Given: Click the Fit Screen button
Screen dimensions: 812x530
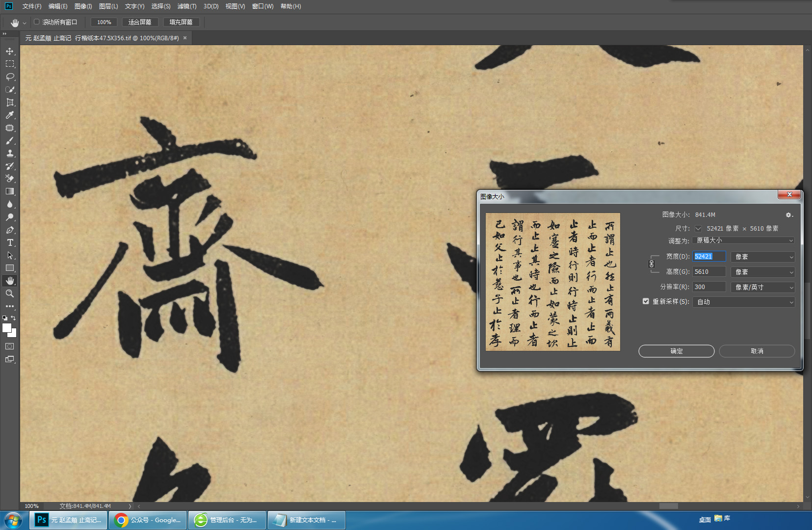Looking at the screenshot, I should click(x=140, y=22).
